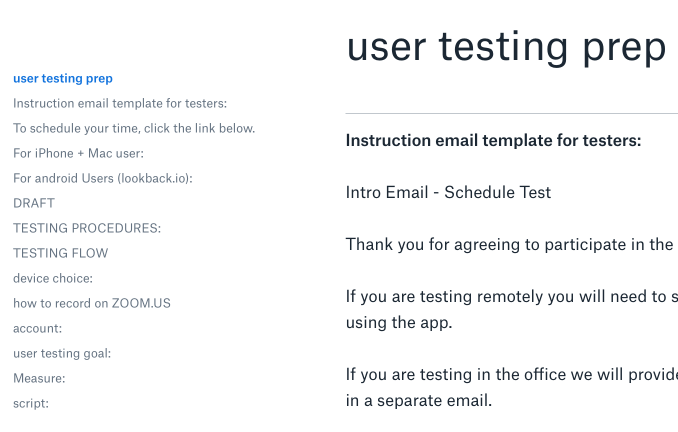Screen dimensions: 678x432
Task: Click the large 'user testing prep' document title
Action: pyautogui.click(x=506, y=47)
